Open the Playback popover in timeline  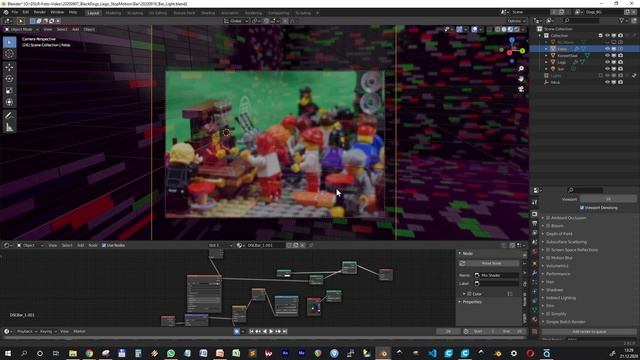tap(26, 331)
